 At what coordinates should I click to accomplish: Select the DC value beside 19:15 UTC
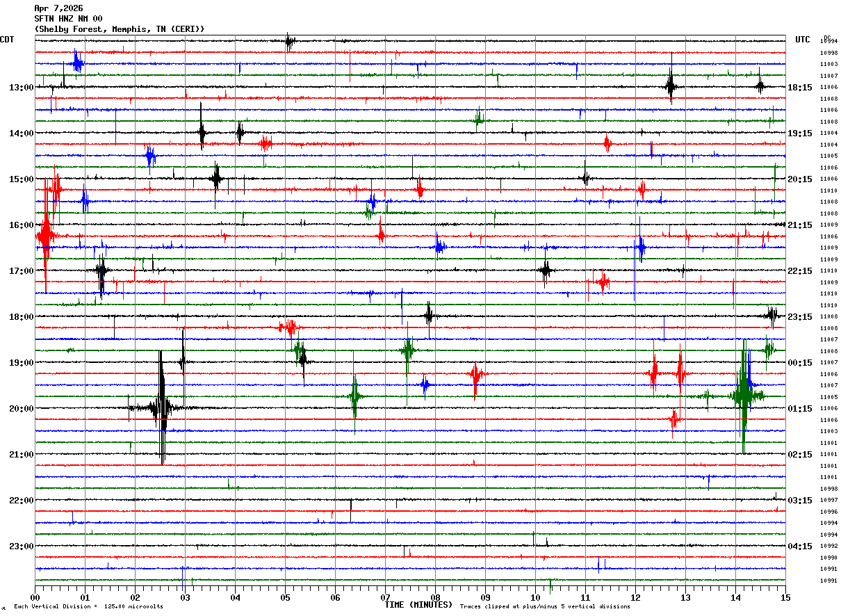pyautogui.click(x=828, y=133)
